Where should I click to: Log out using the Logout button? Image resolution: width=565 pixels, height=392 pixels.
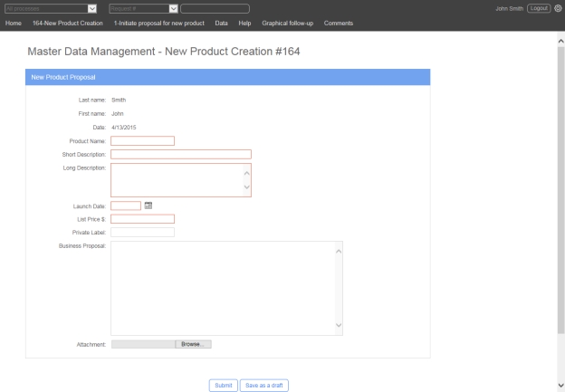[534, 8]
